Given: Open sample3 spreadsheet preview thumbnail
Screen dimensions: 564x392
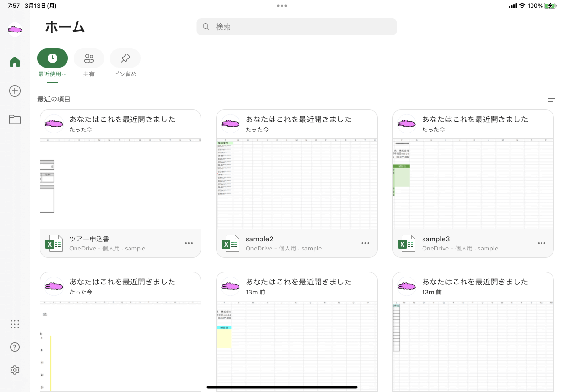Looking at the screenshot, I should tap(473, 184).
